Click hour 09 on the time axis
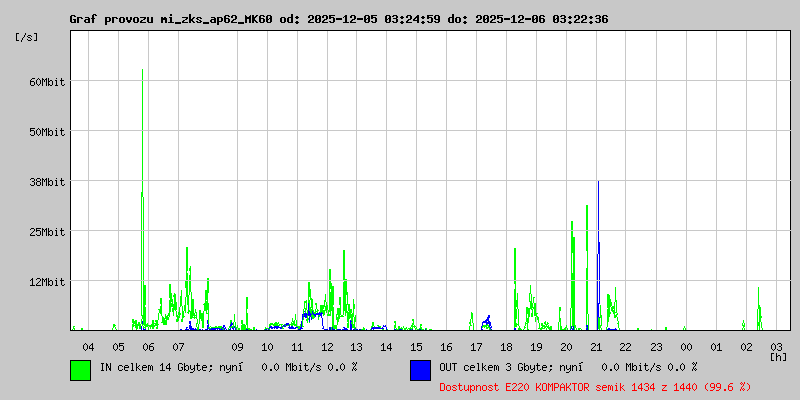The height and width of the screenshot is (400, 800). coord(237,346)
